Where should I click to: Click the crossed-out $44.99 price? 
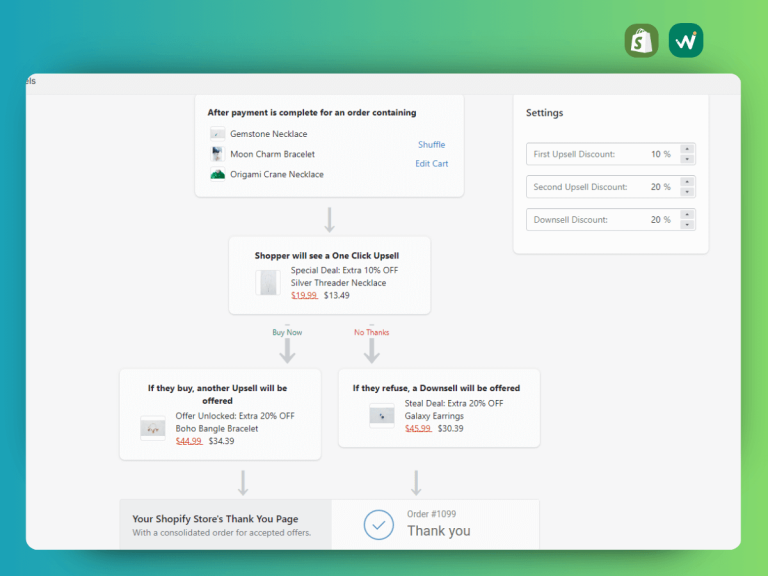(189, 441)
